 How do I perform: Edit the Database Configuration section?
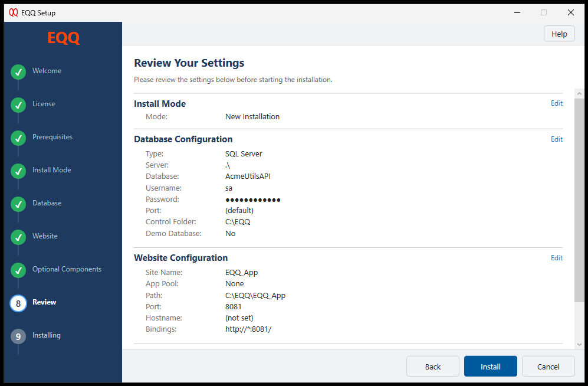click(x=557, y=139)
